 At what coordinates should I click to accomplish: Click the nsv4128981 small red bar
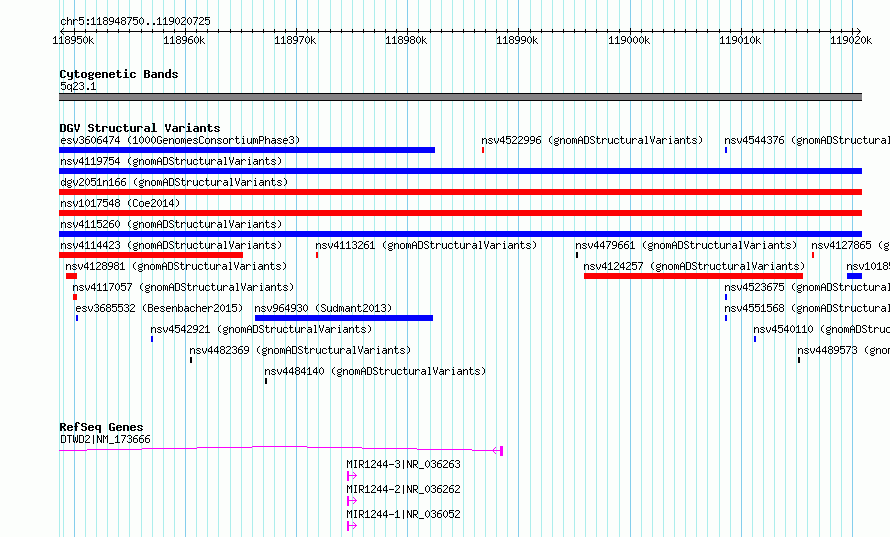click(x=72, y=276)
